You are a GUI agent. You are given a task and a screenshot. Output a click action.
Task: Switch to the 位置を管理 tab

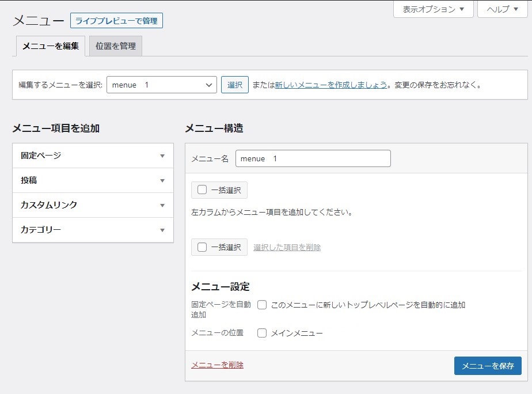(116, 46)
